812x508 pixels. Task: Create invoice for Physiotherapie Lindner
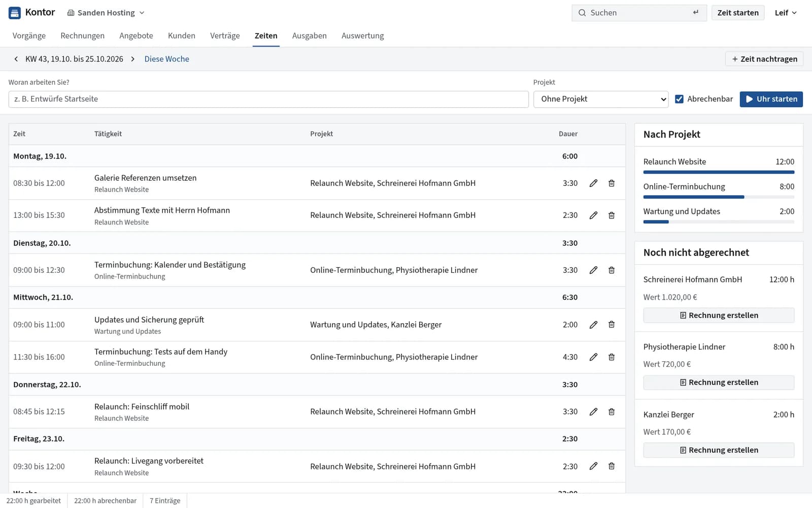(719, 383)
